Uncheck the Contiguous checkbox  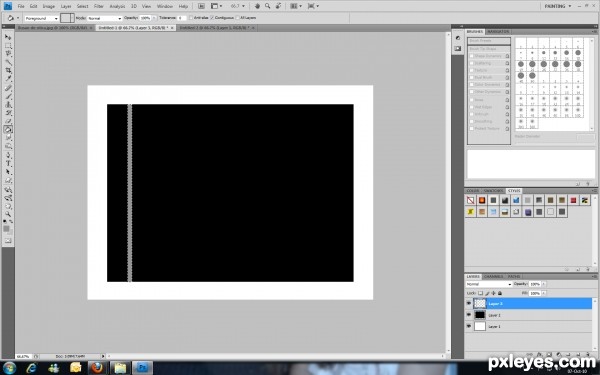(x=212, y=18)
